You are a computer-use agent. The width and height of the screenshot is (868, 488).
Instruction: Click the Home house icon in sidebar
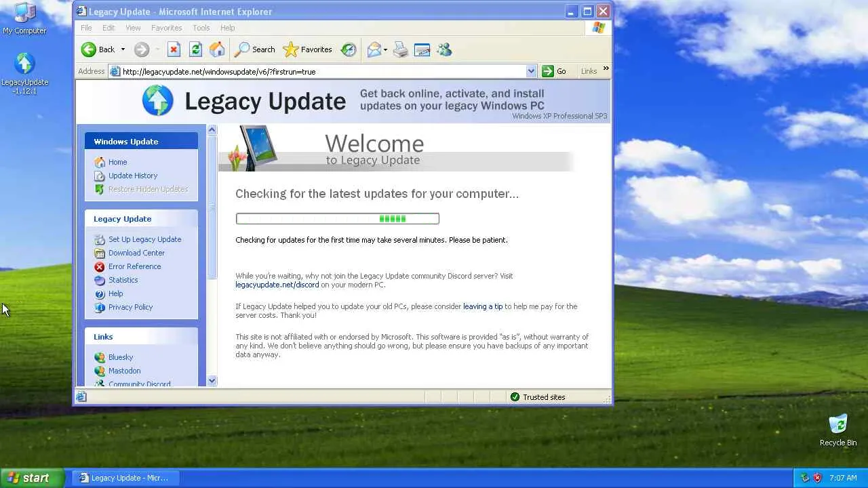tap(100, 162)
